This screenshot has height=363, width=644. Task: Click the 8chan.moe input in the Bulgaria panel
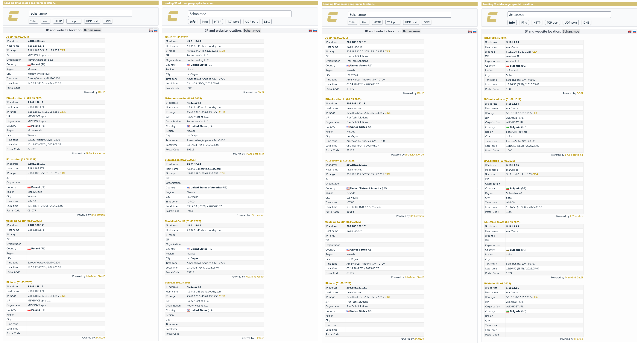click(x=559, y=15)
